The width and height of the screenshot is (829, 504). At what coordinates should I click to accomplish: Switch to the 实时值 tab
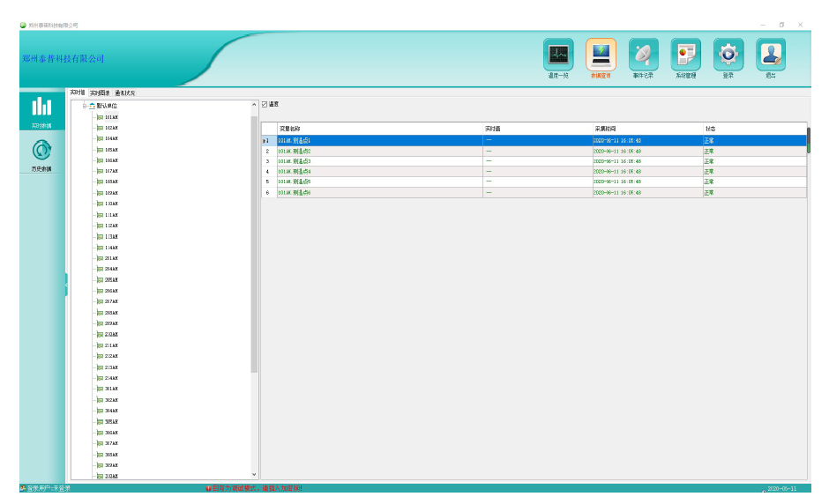point(78,93)
